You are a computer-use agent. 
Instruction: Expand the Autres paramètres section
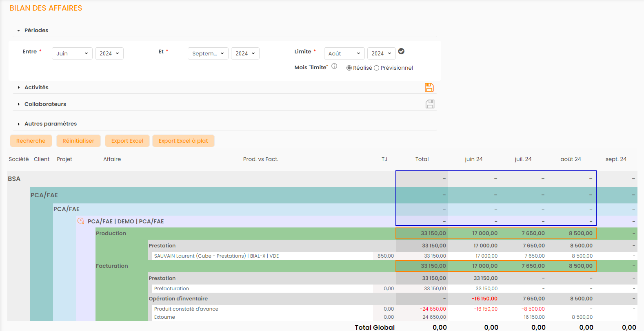50,124
